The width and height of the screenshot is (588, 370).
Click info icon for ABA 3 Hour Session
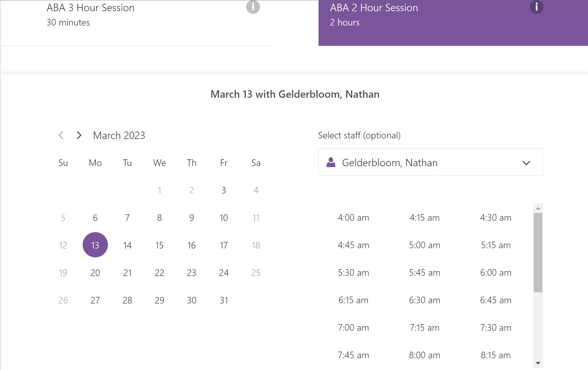253,7
